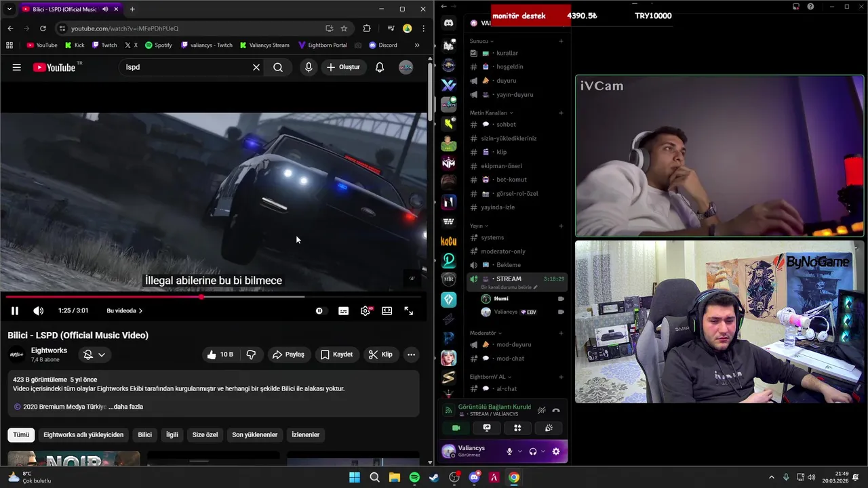This screenshot has width=868, height=488.
Task: Collapse the Metin Kanalları category
Action: pos(492,113)
